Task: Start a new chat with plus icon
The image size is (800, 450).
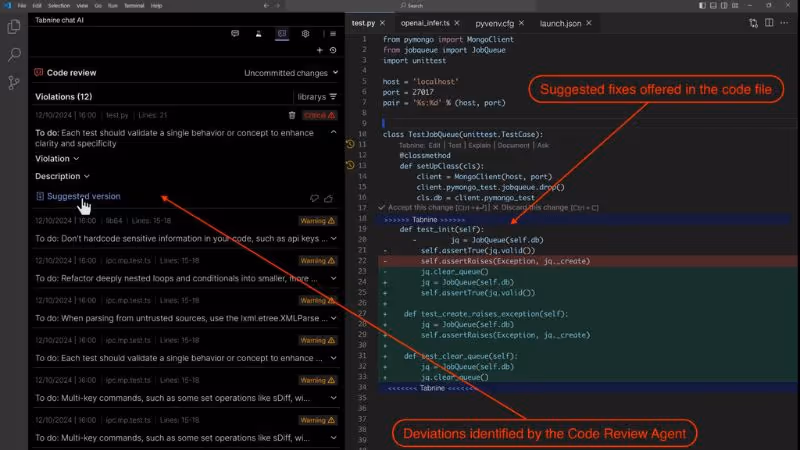Action: tap(319, 50)
